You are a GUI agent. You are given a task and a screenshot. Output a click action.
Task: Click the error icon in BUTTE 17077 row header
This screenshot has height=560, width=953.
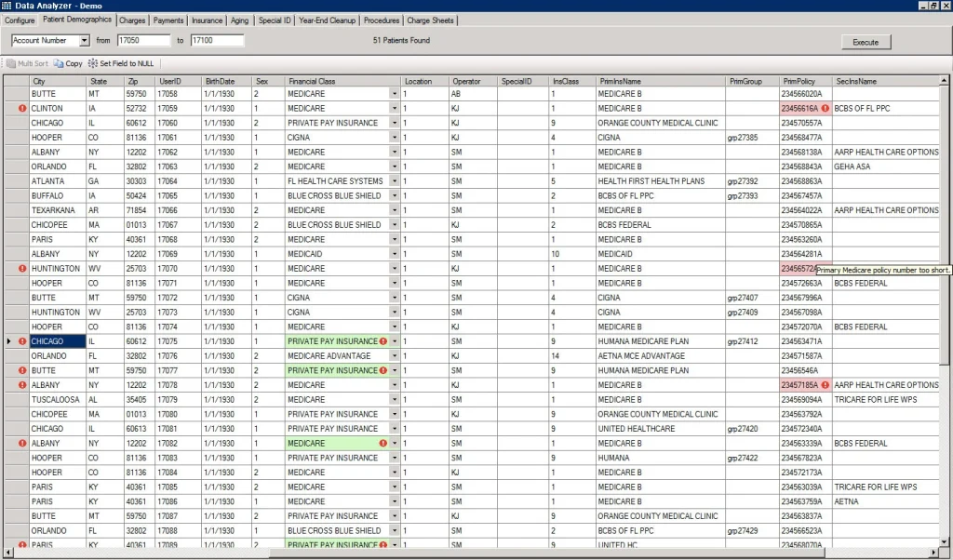pos(22,370)
